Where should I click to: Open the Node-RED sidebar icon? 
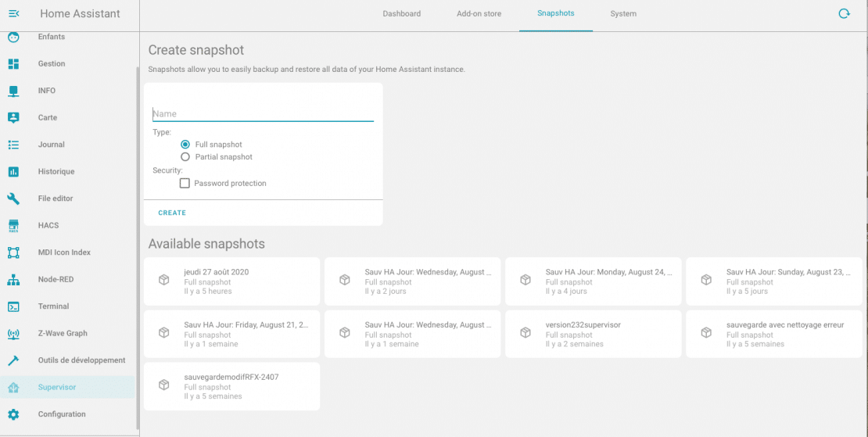pos(13,279)
